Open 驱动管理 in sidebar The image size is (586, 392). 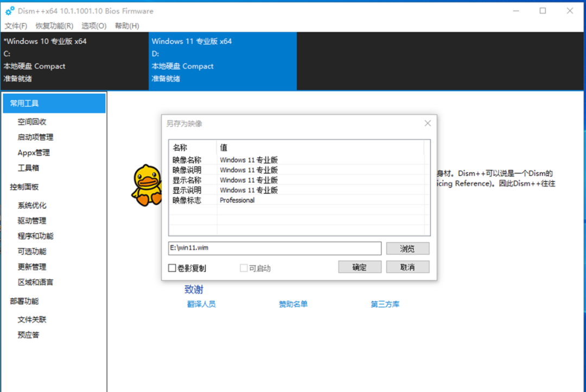[x=32, y=221]
